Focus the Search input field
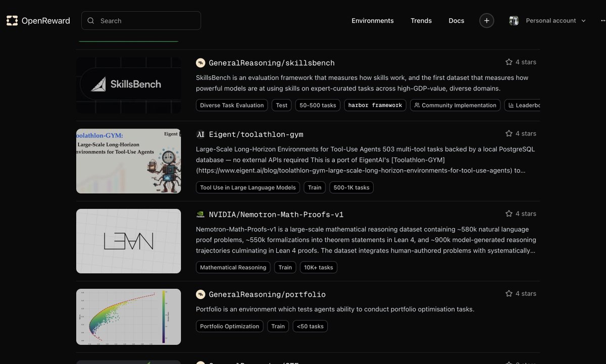606x364 pixels. click(x=141, y=21)
